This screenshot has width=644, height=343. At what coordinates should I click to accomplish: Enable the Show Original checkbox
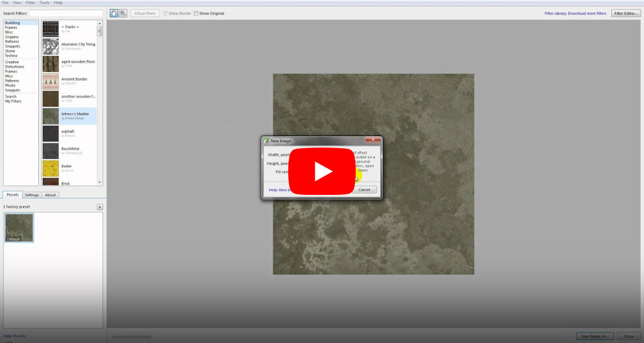pyautogui.click(x=196, y=14)
